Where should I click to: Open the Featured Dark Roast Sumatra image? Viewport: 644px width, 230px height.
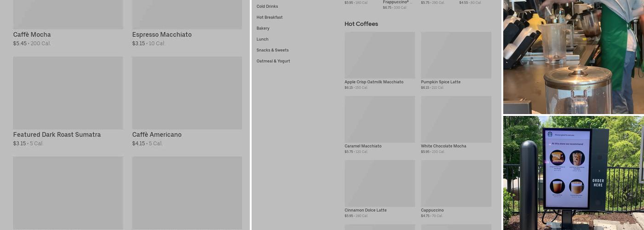[68, 93]
